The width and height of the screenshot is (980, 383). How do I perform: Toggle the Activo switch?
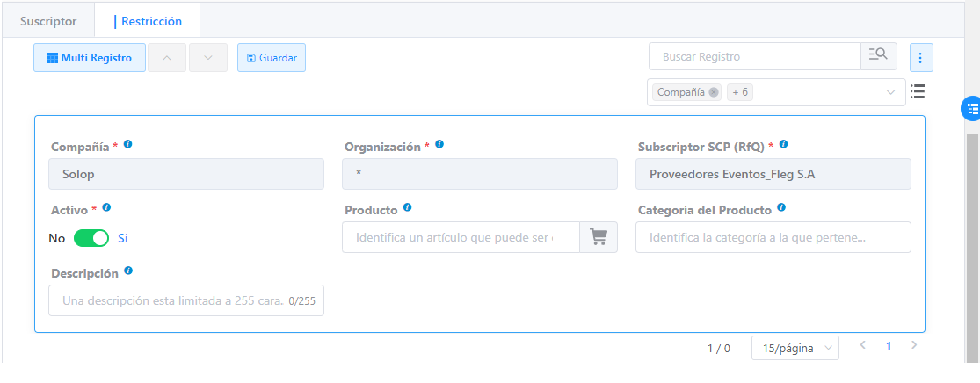pyautogui.click(x=91, y=238)
